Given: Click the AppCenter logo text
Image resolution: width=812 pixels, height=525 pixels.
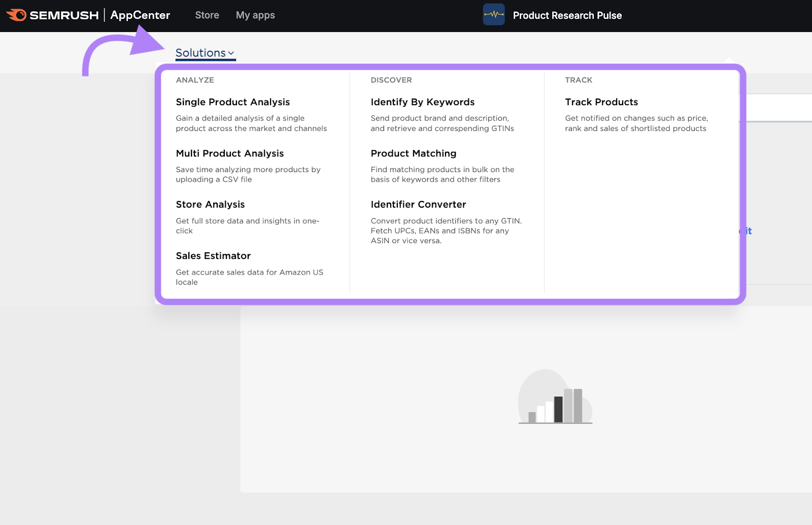Looking at the screenshot, I should tap(140, 15).
